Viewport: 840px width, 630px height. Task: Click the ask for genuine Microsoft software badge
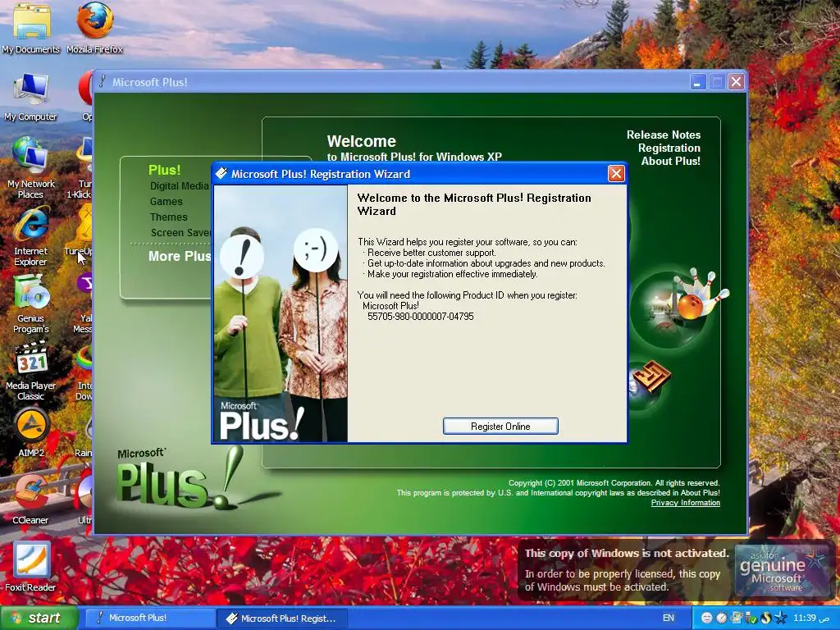coord(781,571)
